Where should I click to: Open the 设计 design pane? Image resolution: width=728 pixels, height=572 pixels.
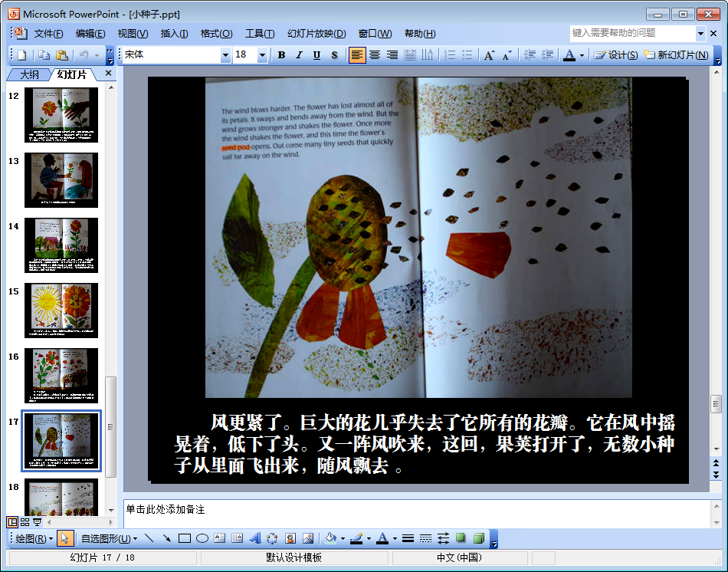click(x=615, y=55)
